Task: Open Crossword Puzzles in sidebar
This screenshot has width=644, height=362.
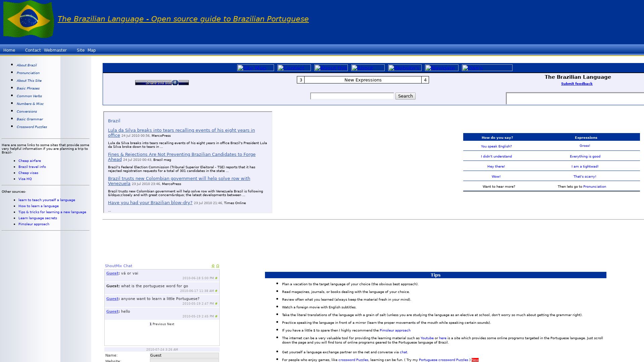Action: 32,127
